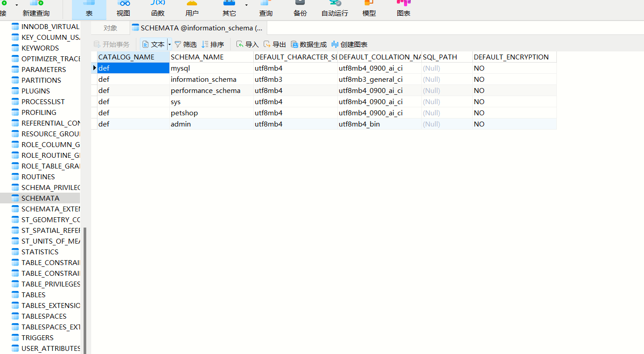Click the 表 (Table) toolbar icon
This screenshot has width=644, height=354.
click(89, 8)
